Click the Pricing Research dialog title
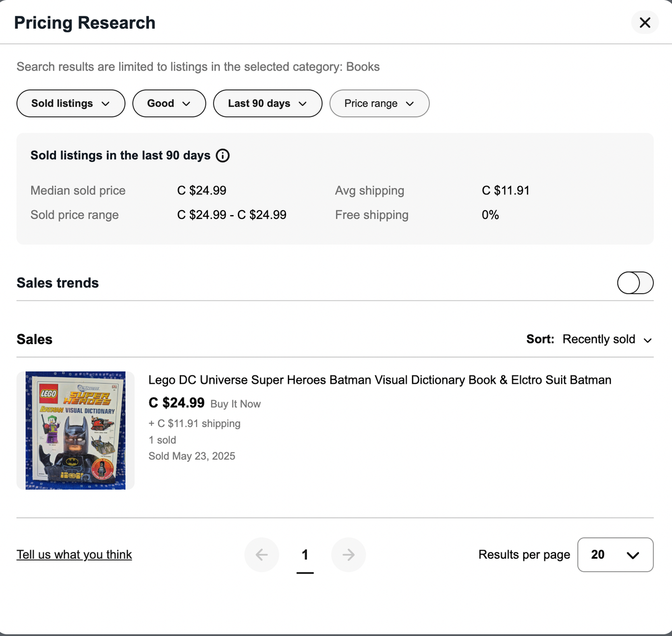This screenshot has width=672, height=636. coord(85,23)
